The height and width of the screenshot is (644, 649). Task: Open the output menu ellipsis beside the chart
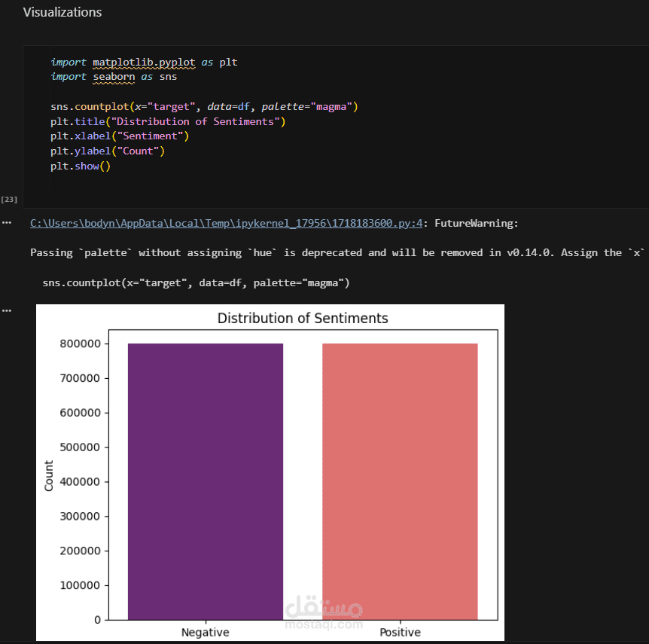coord(7,310)
